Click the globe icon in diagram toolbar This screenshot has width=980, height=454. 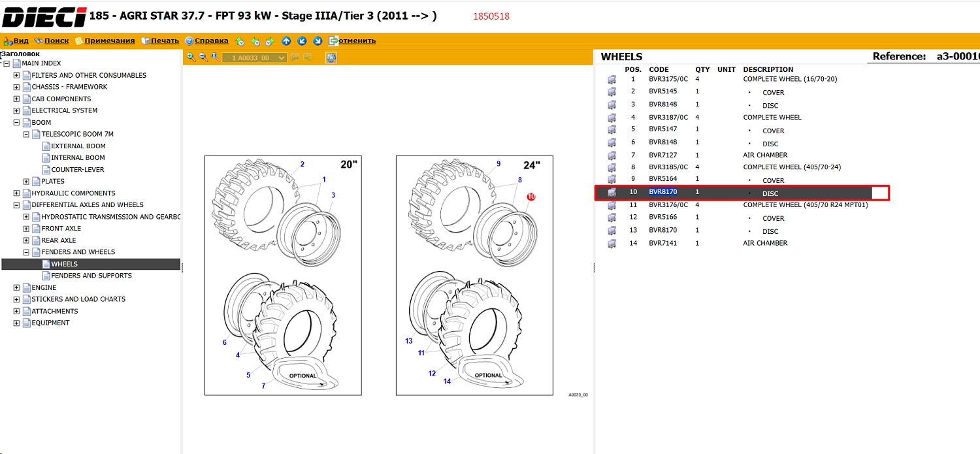click(x=331, y=57)
